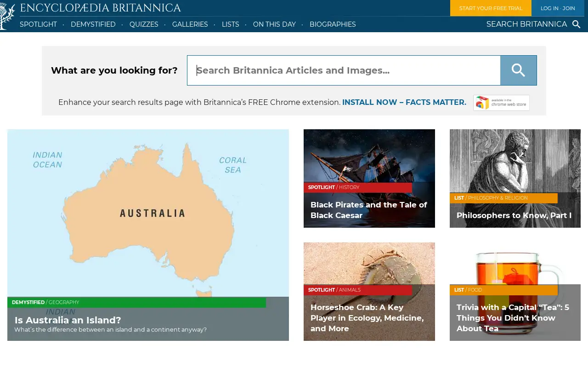Select Lists in the navigation bar
The height and width of the screenshot is (368, 588).
click(x=231, y=24)
